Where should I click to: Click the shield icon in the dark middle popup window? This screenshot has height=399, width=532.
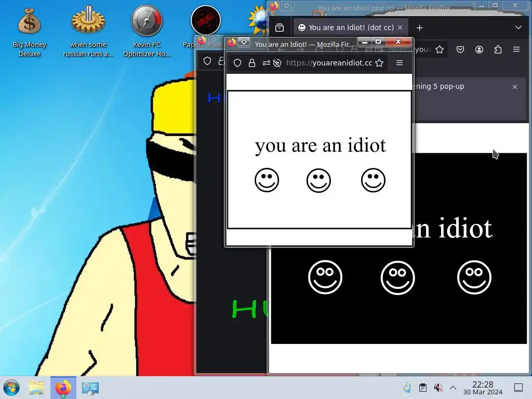(x=207, y=61)
